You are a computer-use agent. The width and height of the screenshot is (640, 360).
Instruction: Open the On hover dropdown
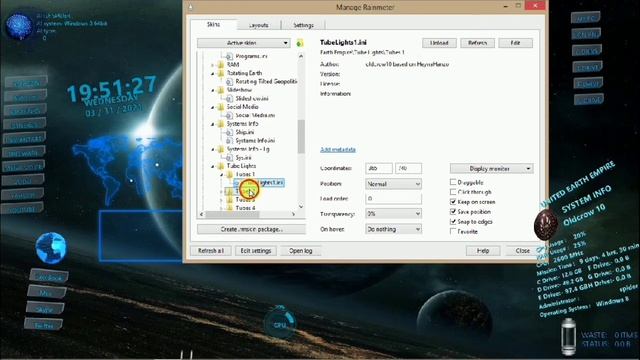[x=393, y=229]
